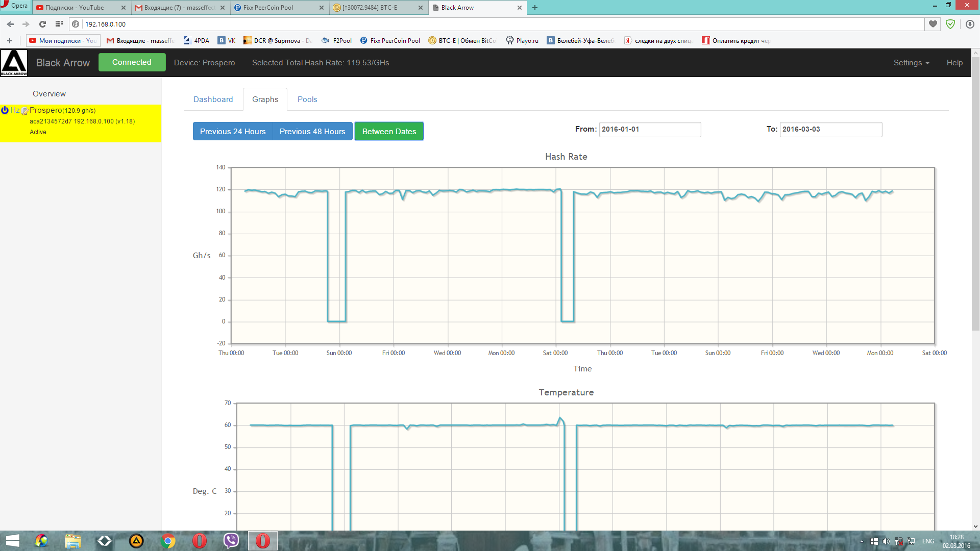980x551 pixels.
Task: Click the Opera heart bookmark icon
Action: pyautogui.click(x=933, y=24)
